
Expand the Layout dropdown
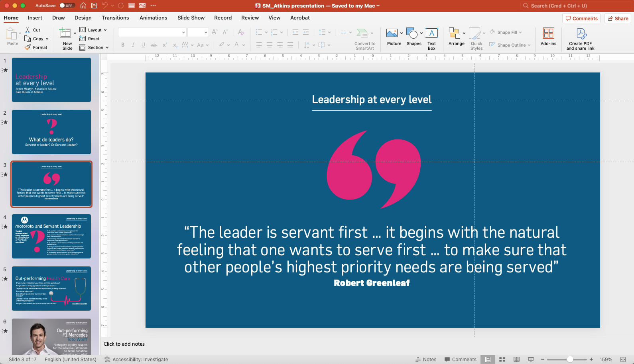pos(105,30)
